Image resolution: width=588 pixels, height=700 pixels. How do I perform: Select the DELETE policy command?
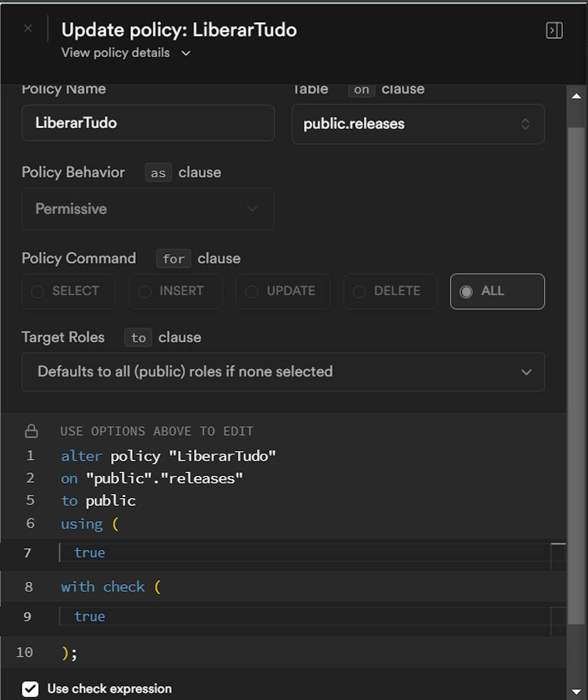pyautogui.click(x=390, y=291)
